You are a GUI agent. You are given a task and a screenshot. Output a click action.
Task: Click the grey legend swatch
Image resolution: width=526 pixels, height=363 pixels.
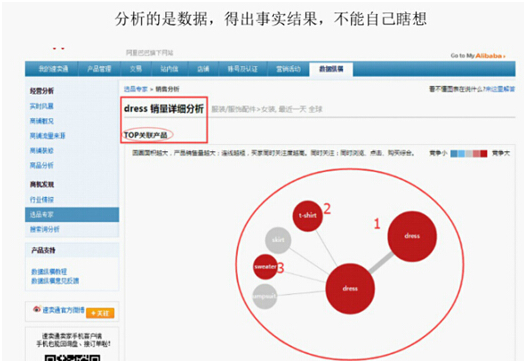(469, 154)
